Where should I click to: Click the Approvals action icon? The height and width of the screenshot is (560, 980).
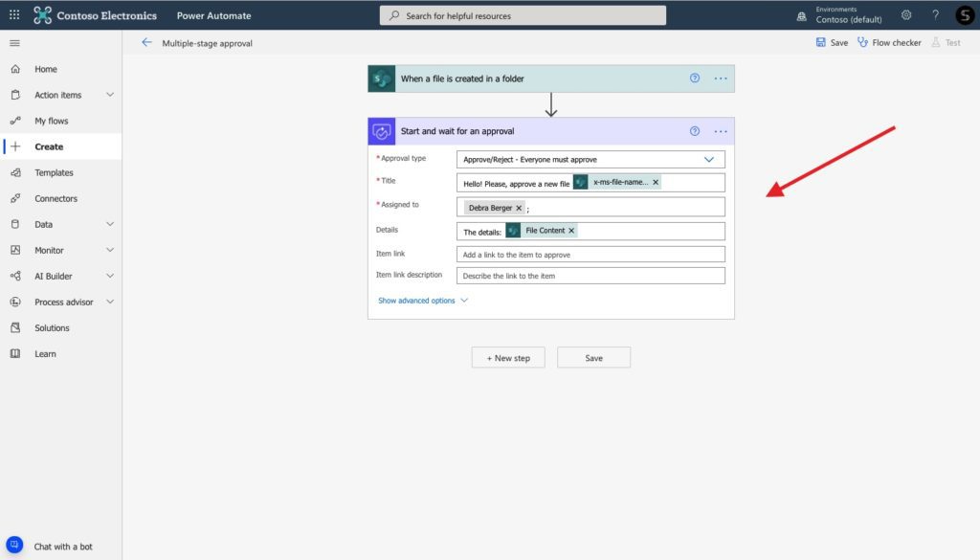[381, 131]
